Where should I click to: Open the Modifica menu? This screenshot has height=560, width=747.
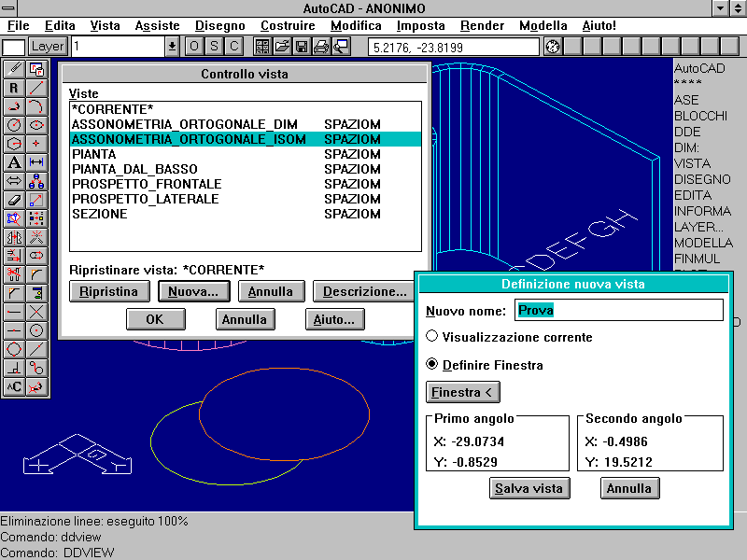click(x=356, y=26)
